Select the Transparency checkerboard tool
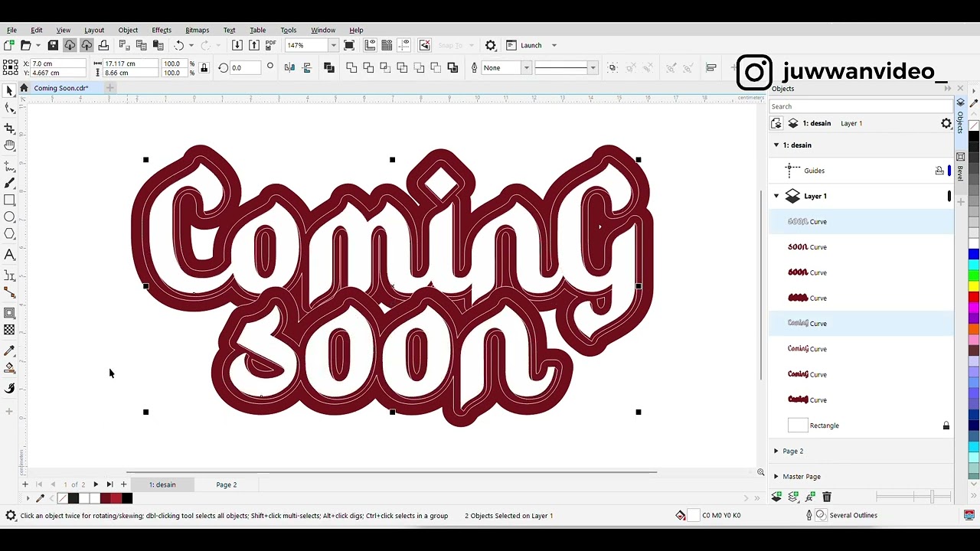980x551 pixels. tap(9, 330)
